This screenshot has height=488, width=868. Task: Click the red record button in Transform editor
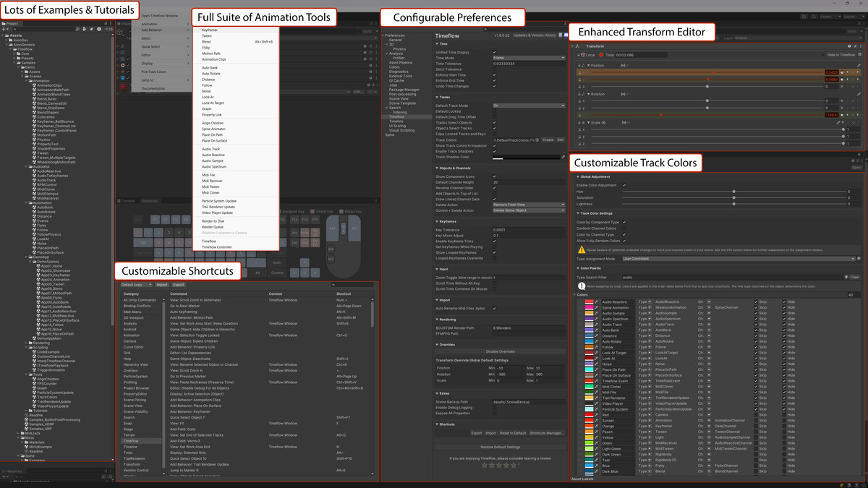tap(600, 55)
